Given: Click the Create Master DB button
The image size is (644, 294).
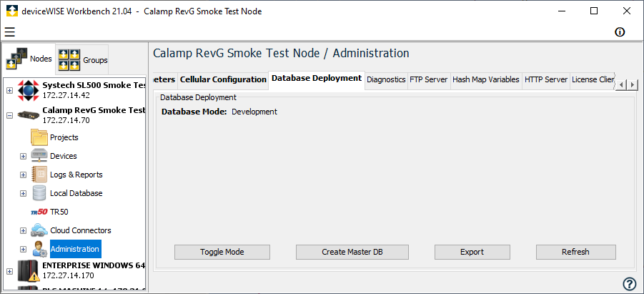Looking at the screenshot, I should tap(352, 252).
